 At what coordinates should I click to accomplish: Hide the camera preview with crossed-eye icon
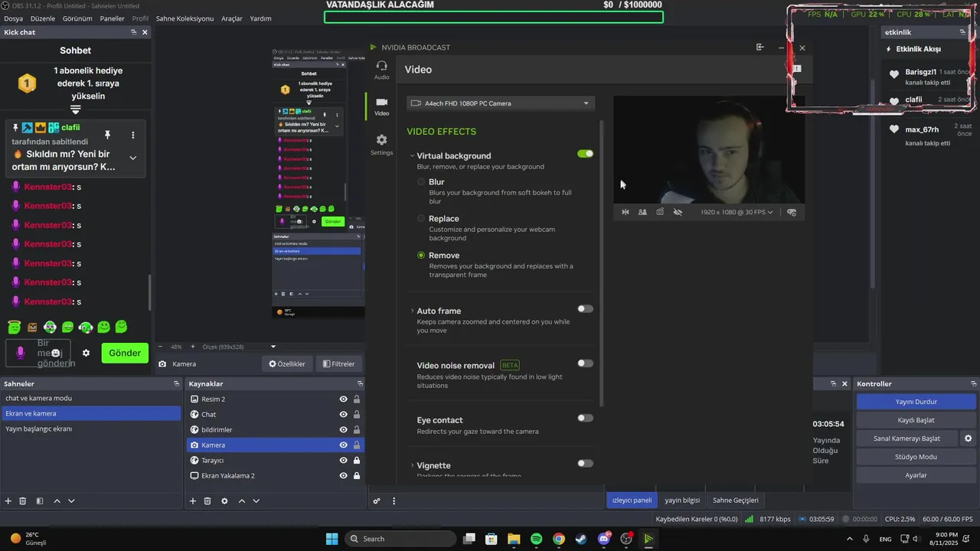[678, 212]
